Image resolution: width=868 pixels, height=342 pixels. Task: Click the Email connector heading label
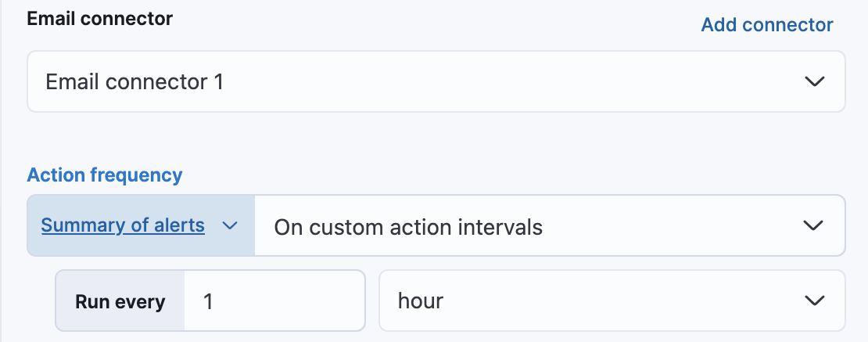point(100,19)
